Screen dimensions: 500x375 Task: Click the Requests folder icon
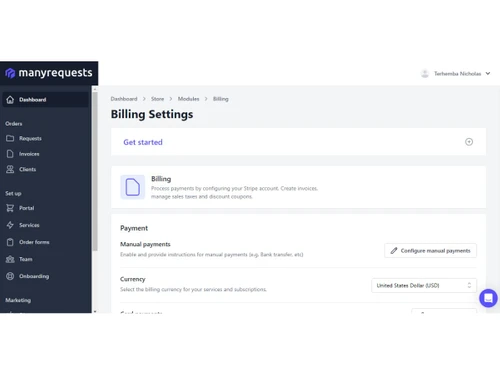coord(10,138)
